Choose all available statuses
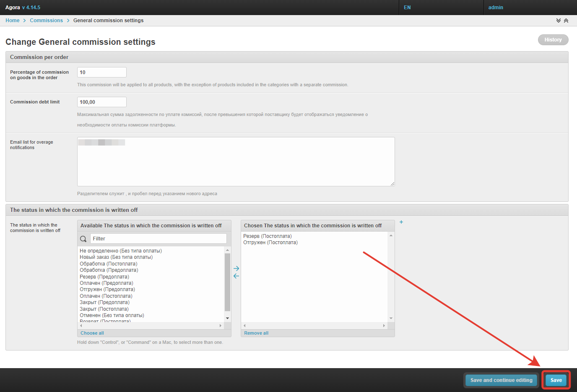577x392 pixels. pyautogui.click(x=92, y=333)
